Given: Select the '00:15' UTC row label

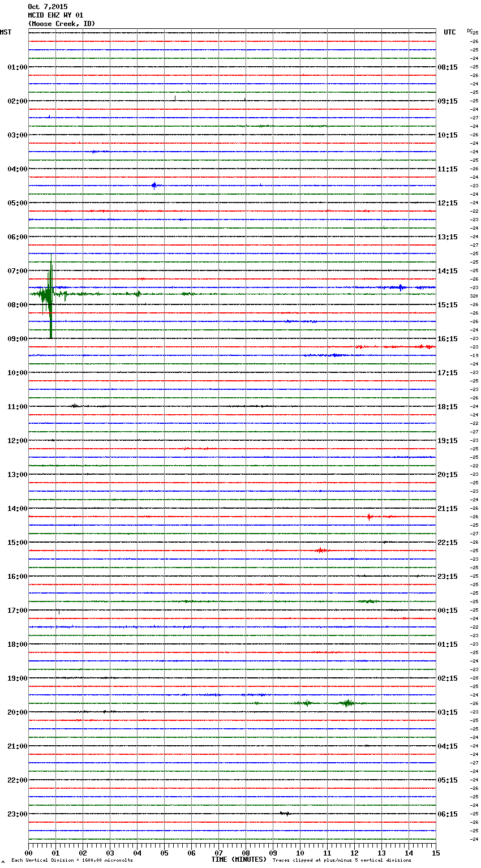Looking at the screenshot, I should click(x=448, y=610).
